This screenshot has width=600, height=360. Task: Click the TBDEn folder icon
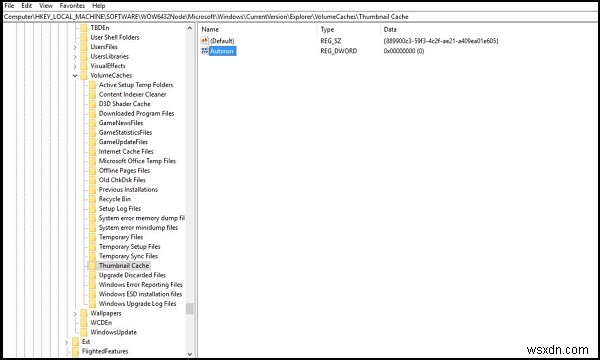click(84, 28)
